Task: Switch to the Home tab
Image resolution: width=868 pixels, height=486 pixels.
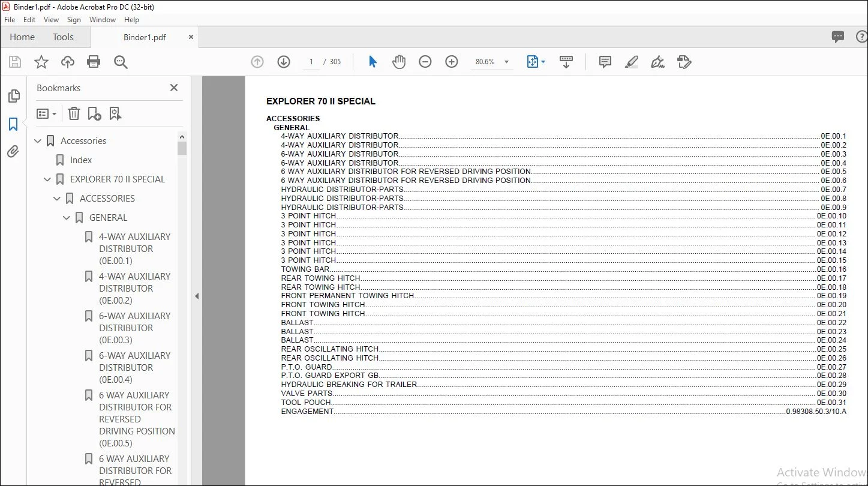Action: 22,37
